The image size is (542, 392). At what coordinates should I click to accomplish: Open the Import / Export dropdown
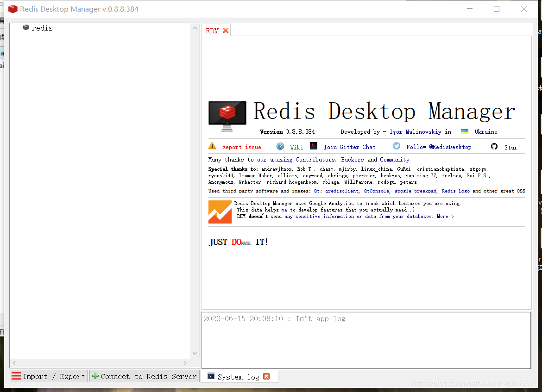coord(48,376)
